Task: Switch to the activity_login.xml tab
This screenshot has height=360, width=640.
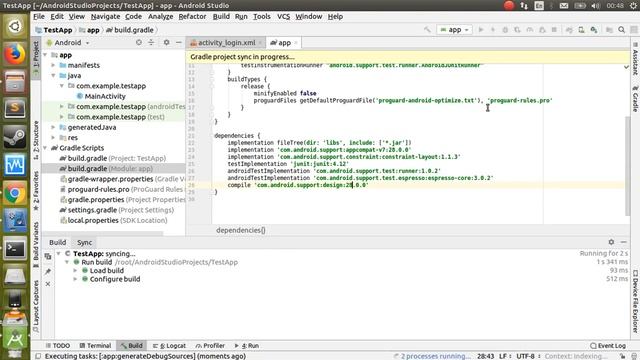Action: pos(227,42)
